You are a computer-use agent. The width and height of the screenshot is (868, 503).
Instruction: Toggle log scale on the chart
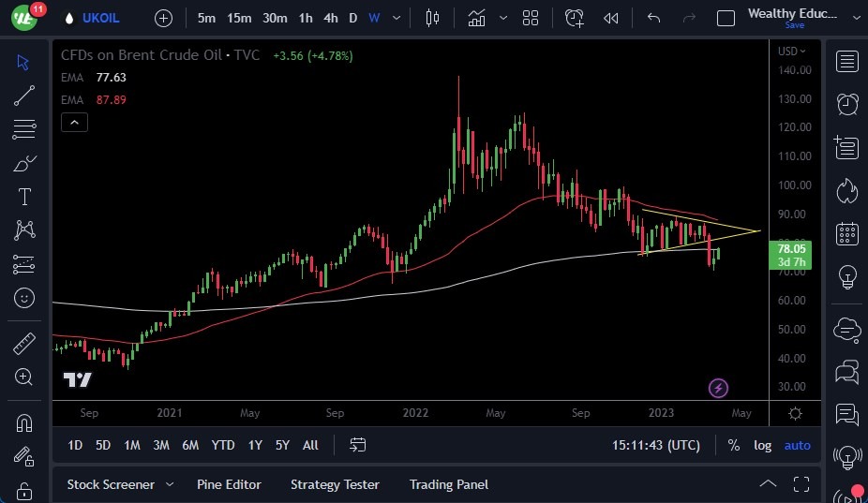(x=763, y=445)
